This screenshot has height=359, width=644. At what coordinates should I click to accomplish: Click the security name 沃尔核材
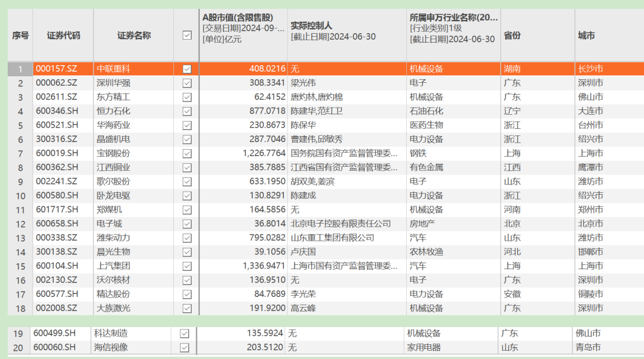pyautogui.click(x=114, y=280)
